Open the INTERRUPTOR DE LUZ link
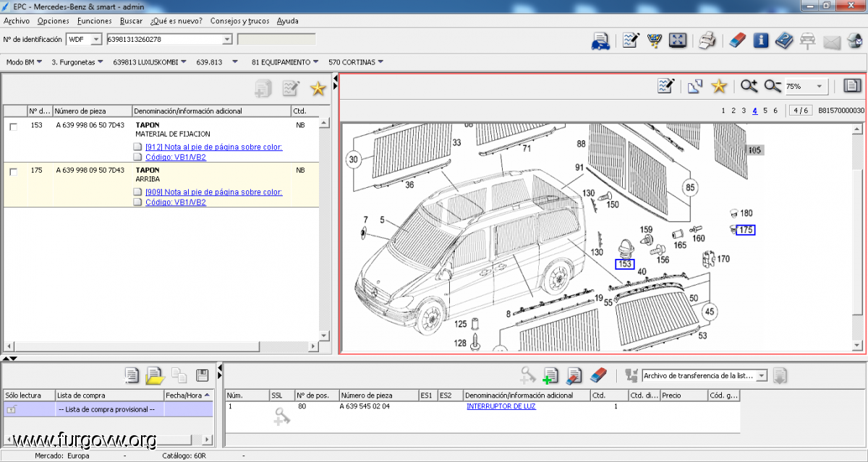This screenshot has width=868, height=462. click(x=501, y=406)
